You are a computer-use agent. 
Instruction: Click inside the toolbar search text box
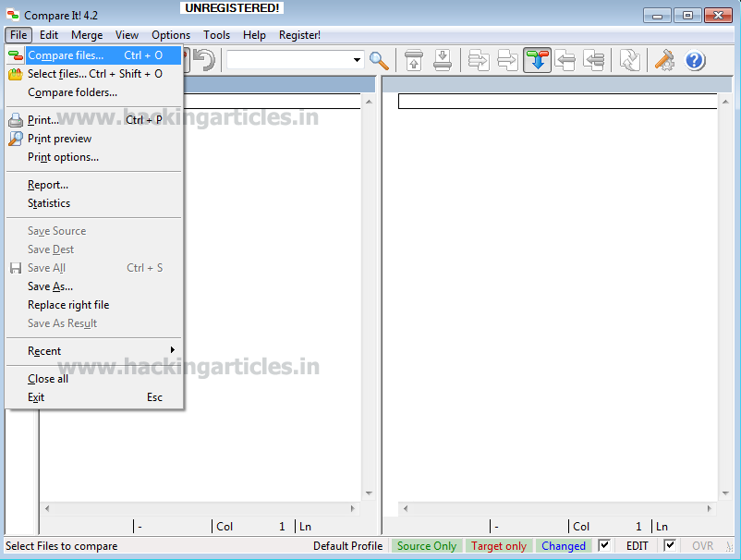(289, 60)
